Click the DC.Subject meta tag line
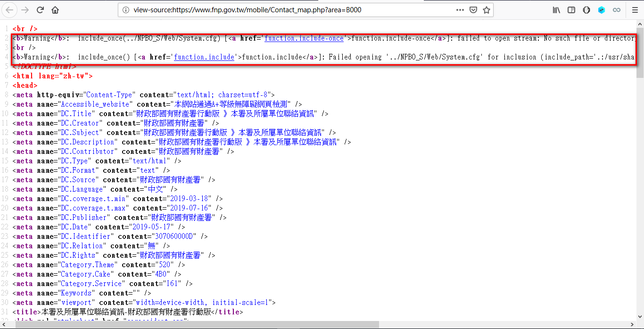This screenshot has height=329, width=644. [x=174, y=133]
